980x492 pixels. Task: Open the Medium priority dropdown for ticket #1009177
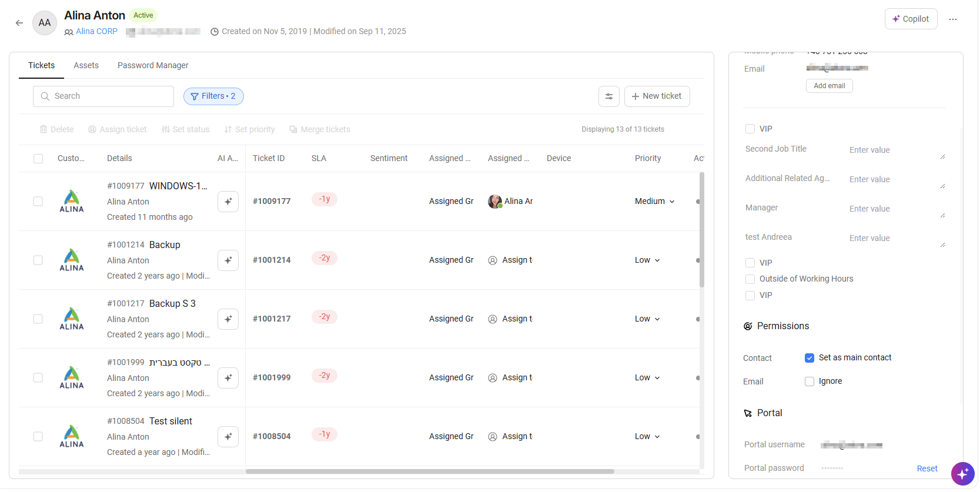(x=654, y=201)
